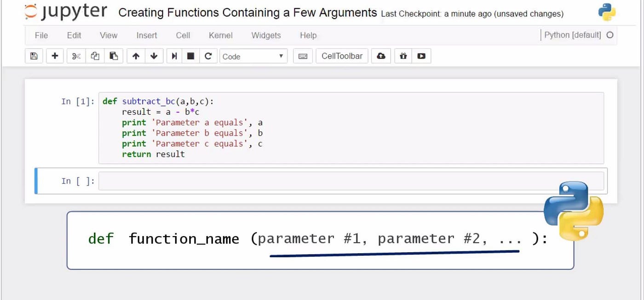The height and width of the screenshot is (300, 644).
Task: Click the CellToolbar button
Action: 342,56
